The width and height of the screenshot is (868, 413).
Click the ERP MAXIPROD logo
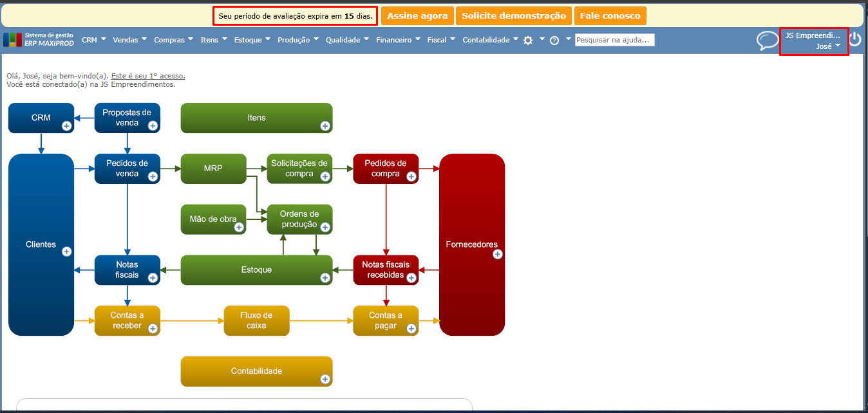[39, 40]
